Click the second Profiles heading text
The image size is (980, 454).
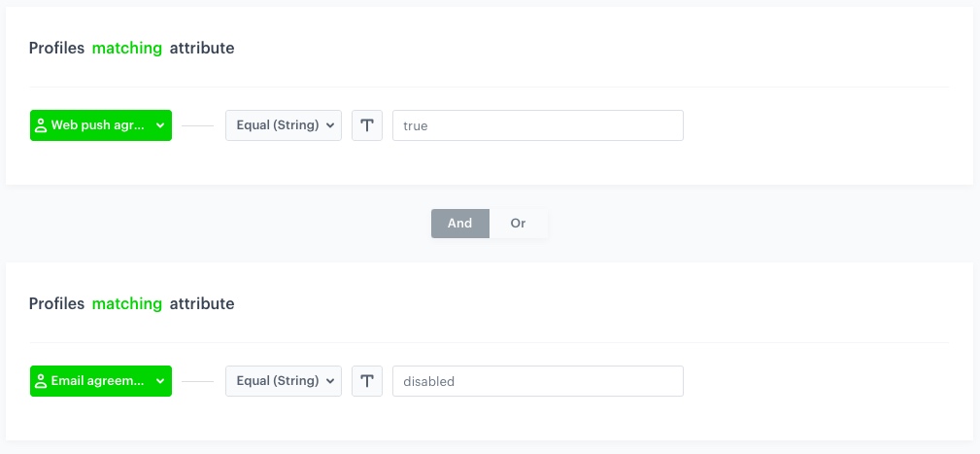tap(57, 304)
